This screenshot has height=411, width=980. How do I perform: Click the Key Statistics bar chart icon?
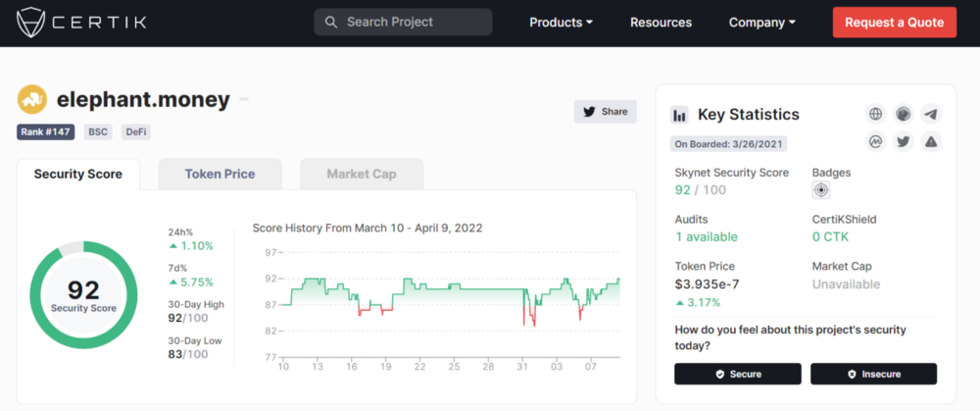[x=679, y=115]
